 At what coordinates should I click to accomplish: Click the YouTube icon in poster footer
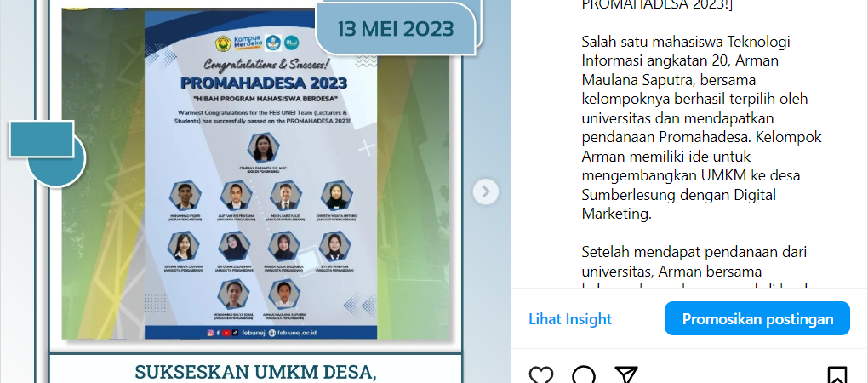click(x=226, y=333)
